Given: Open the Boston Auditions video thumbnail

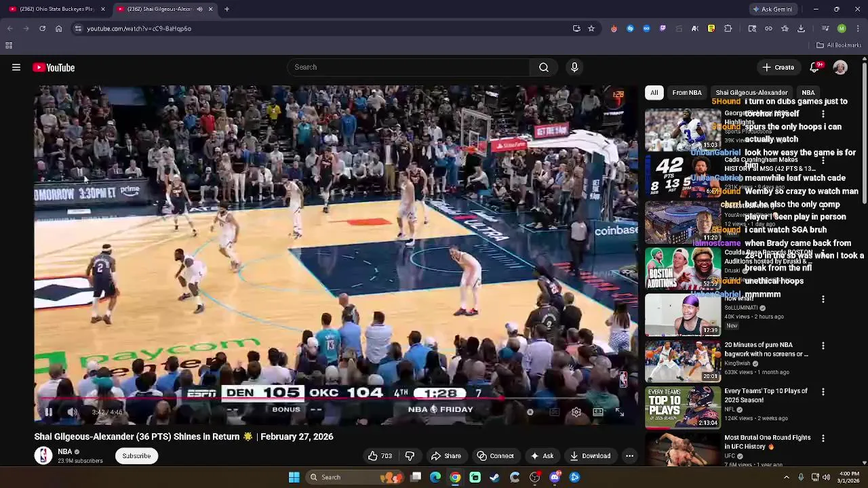Looking at the screenshot, I should [682, 268].
